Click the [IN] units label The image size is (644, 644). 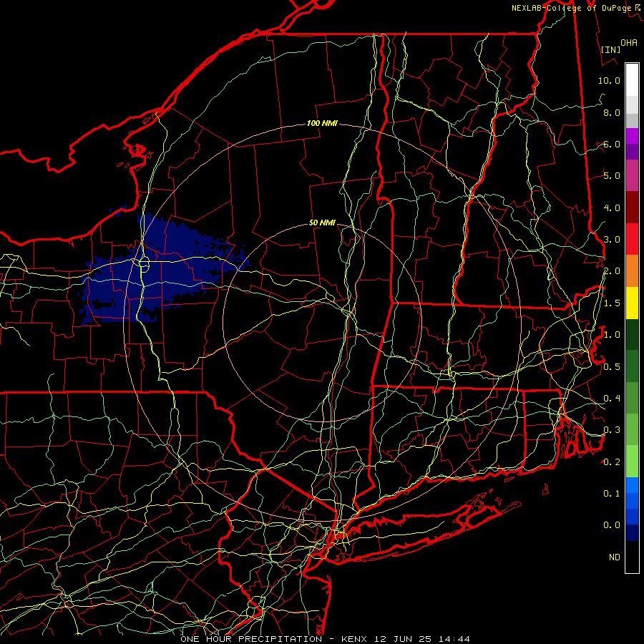tap(610, 49)
